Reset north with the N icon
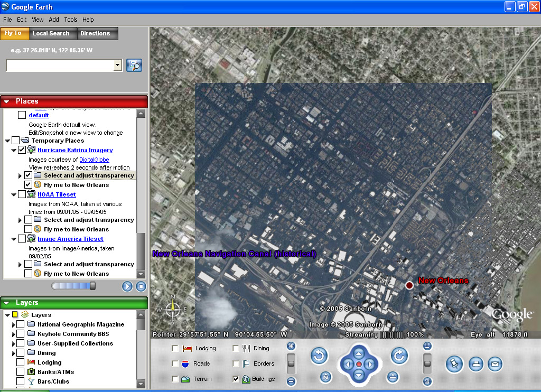Viewport: 541px width, 392px height. point(325,377)
